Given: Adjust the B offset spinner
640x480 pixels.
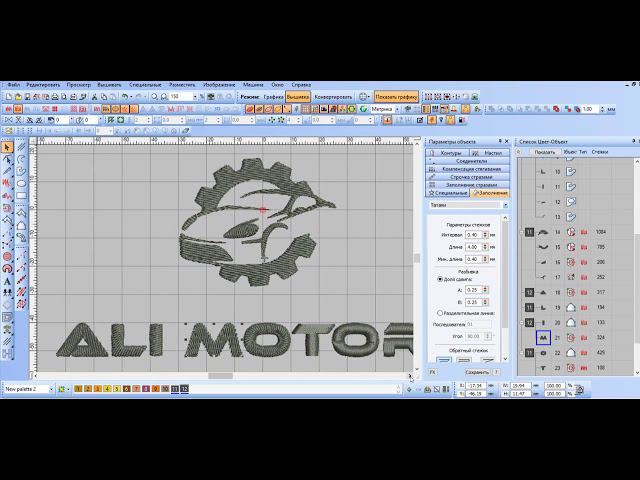Looking at the screenshot, I should tap(485, 302).
